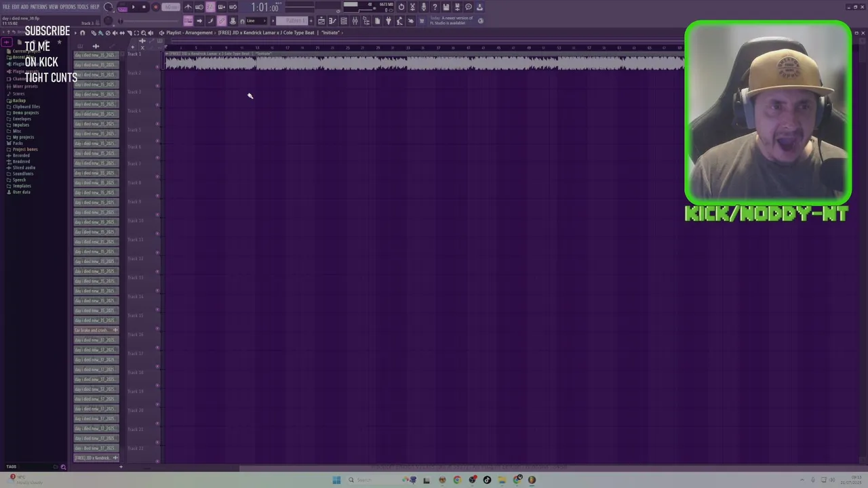
Task: Click the save project floppy icon
Action: (x=446, y=7)
